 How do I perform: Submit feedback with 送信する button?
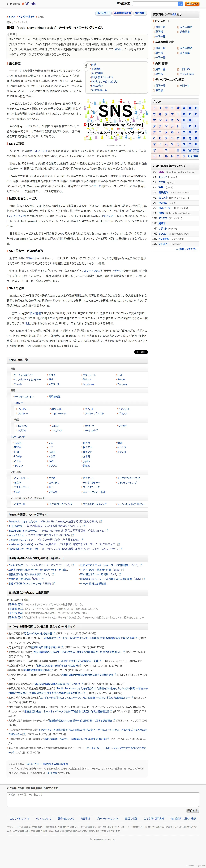(193, 811)
